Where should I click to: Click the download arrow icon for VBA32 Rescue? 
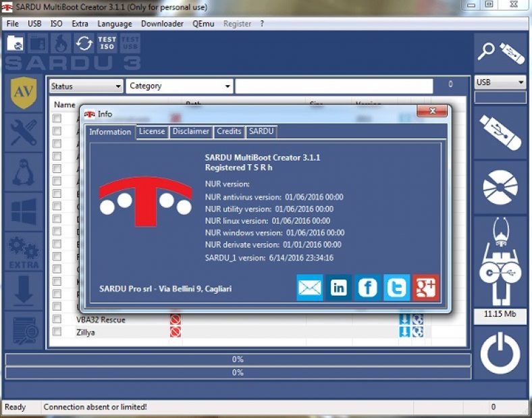[x=404, y=319]
